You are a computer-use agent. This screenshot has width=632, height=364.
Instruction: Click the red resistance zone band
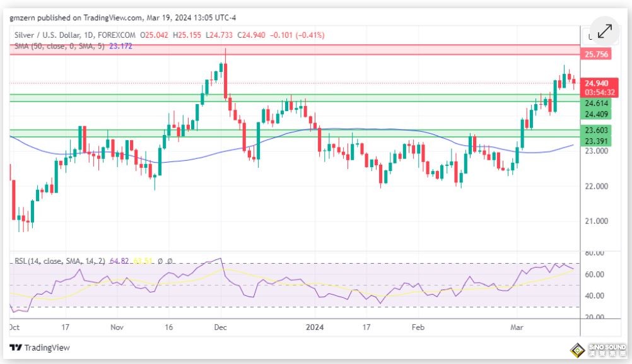pos(295,50)
